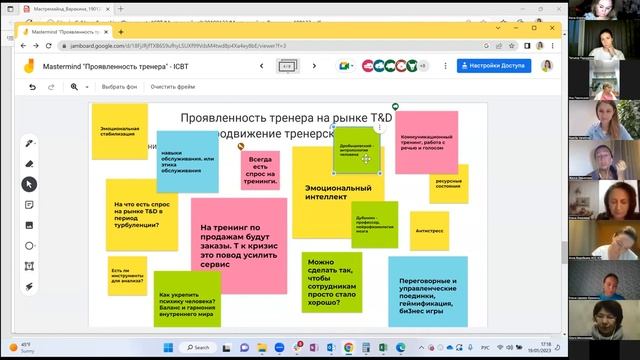The width and height of the screenshot is (640, 360).
Task: Select the Pen tool in Jamboard sidebar
Action: click(x=29, y=143)
